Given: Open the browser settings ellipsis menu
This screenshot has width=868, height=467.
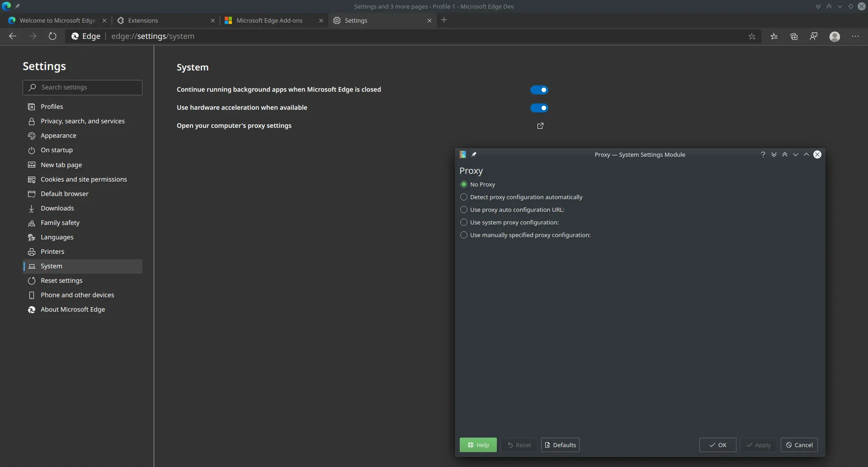Looking at the screenshot, I should (x=856, y=36).
